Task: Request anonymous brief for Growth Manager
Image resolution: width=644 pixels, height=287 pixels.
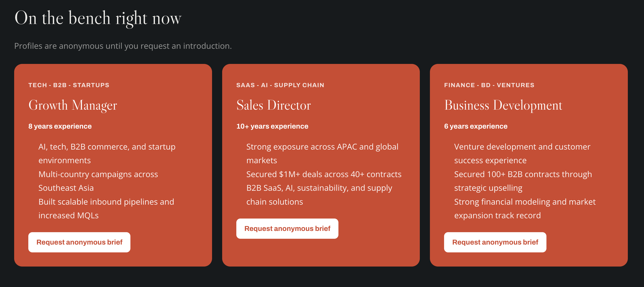Action: click(x=79, y=242)
